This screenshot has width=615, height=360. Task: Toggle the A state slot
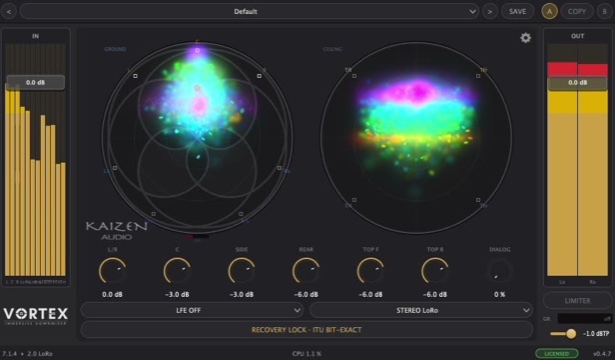(549, 11)
